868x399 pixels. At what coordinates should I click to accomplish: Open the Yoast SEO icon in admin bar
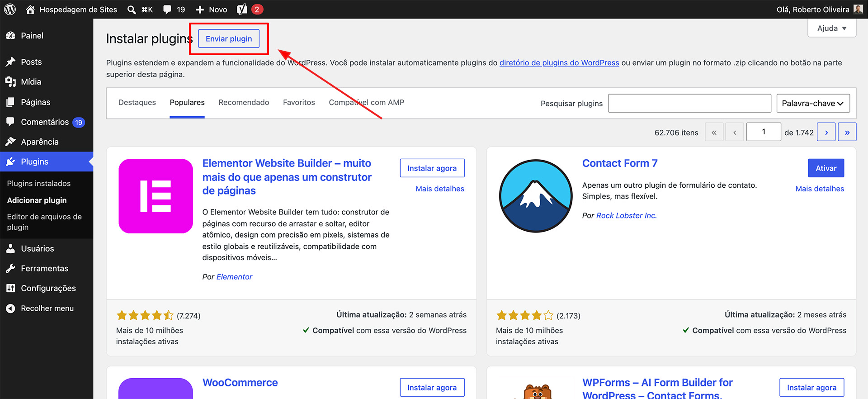click(x=242, y=9)
